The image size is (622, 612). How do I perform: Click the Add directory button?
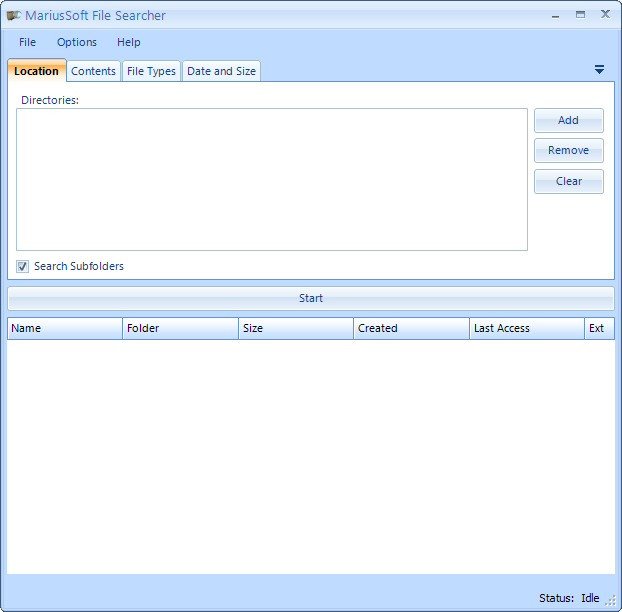[x=568, y=120]
